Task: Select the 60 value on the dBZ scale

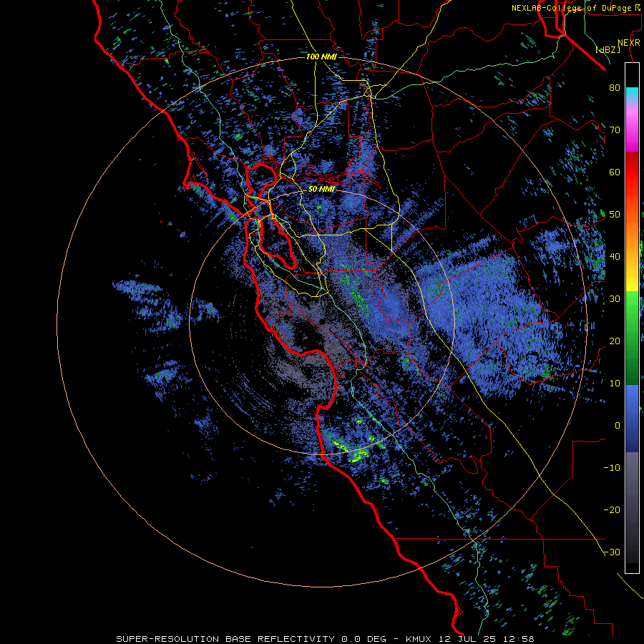Action: [x=615, y=172]
